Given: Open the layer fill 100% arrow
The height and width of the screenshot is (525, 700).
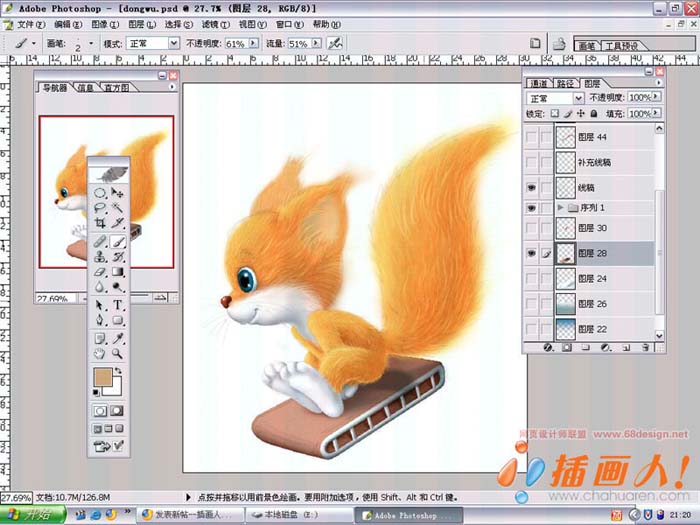Looking at the screenshot, I should tap(656, 113).
